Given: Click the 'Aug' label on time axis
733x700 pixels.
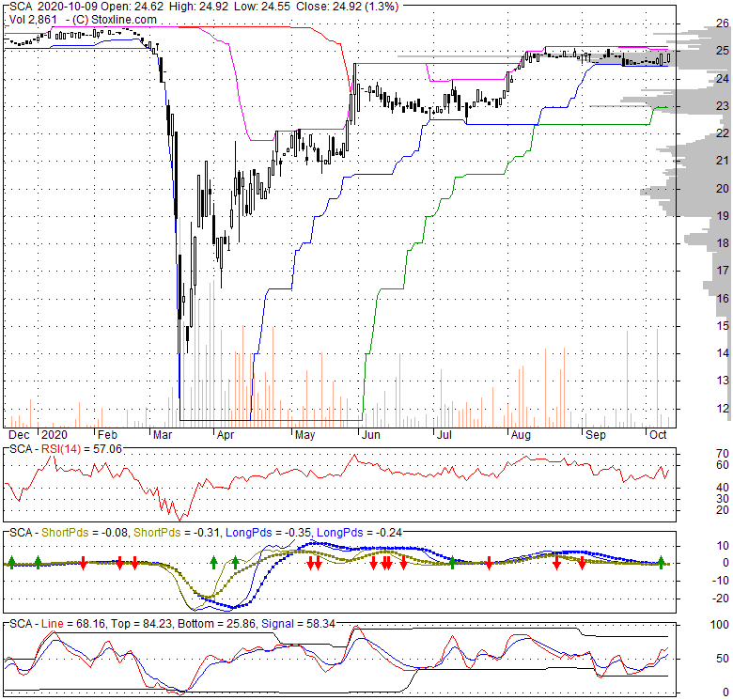Looking at the screenshot, I should pyautogui.click(x=521, y=435).
